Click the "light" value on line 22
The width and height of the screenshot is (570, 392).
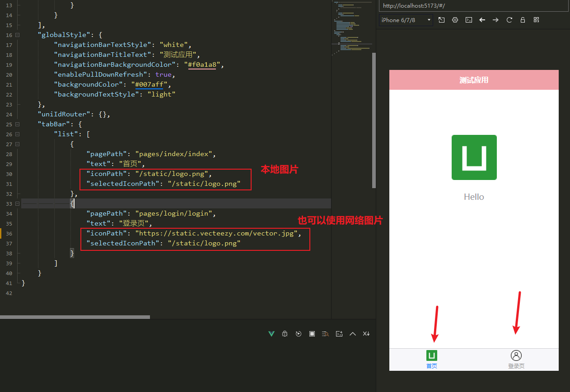[x=161, y=94]
